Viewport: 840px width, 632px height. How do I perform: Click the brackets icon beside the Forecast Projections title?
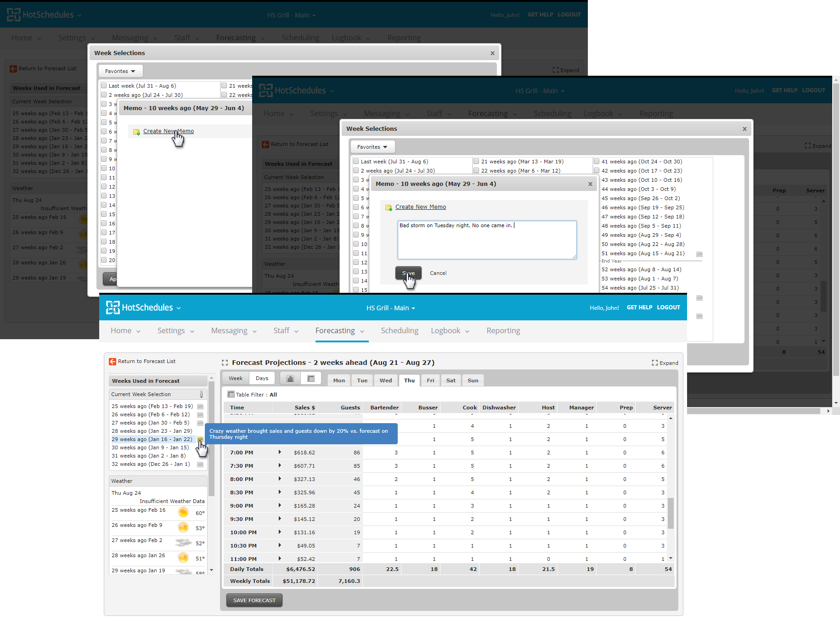(x=225, y=363)
